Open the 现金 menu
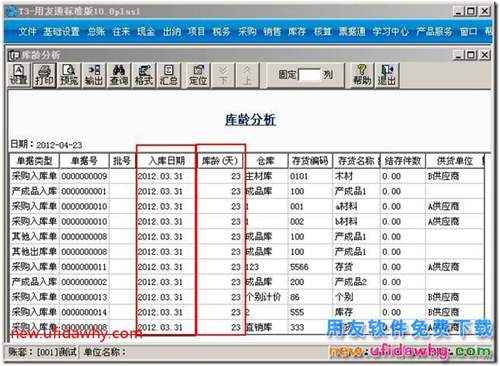Viewport: 500px width, 366px height. point(146,32)
